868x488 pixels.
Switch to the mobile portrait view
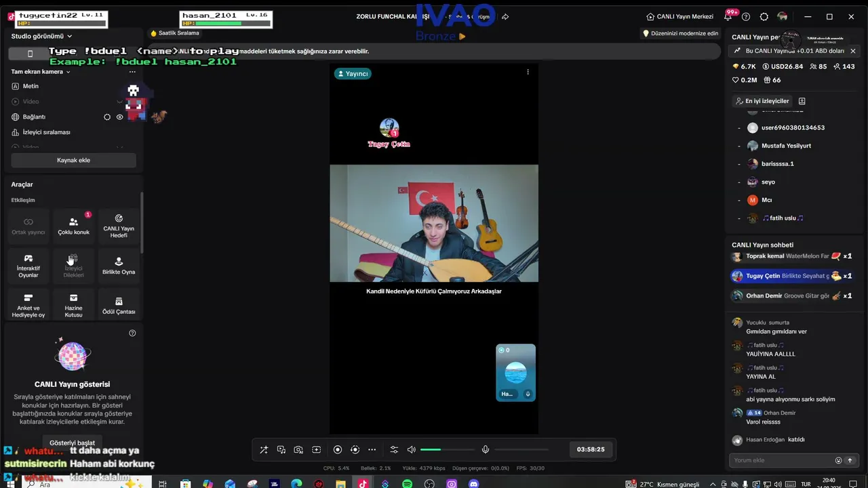tap(30, 54)
